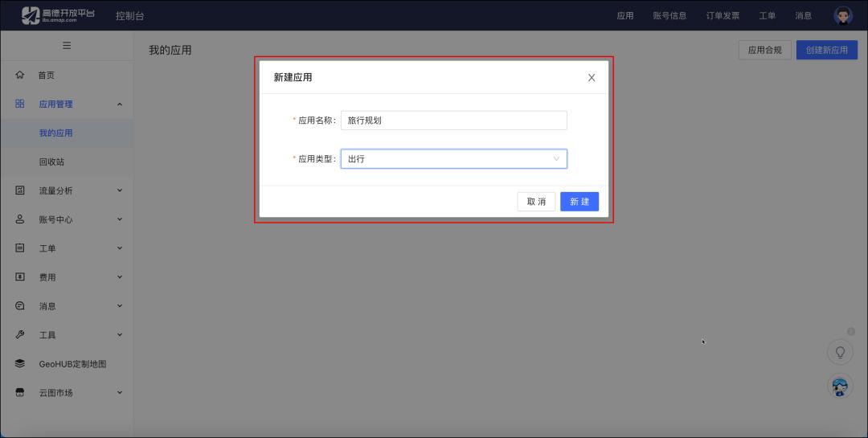
Task: Open 订单发票 in the top navigation
Action: click(x=723, y=16)
